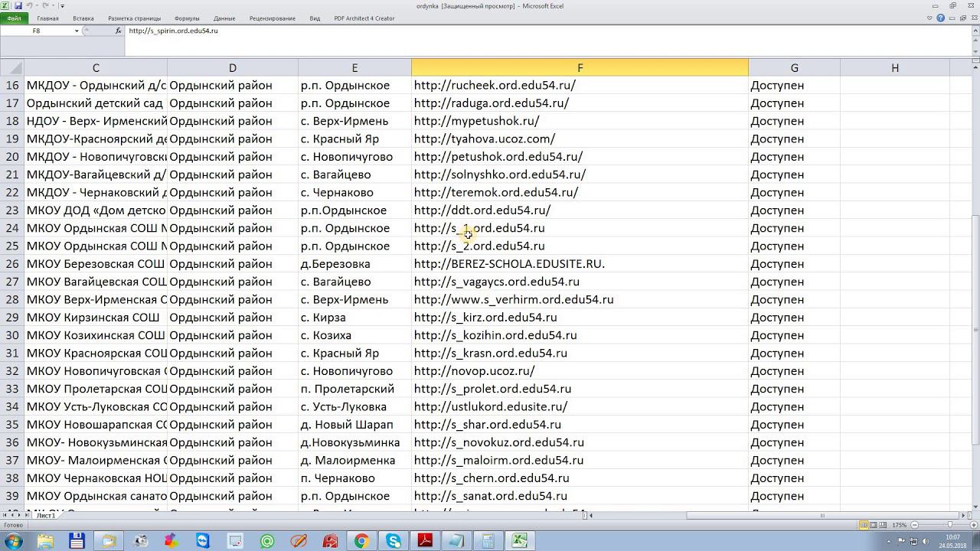Open the Данные ribbon tab
The width and height of the screenshot is (980, 551).
point(224,18)
